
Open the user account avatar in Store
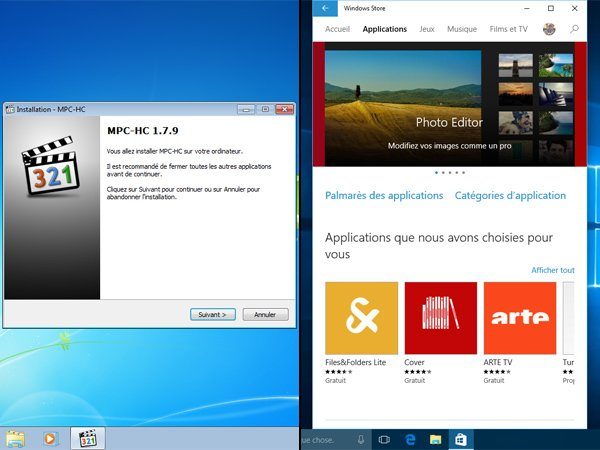549,29
